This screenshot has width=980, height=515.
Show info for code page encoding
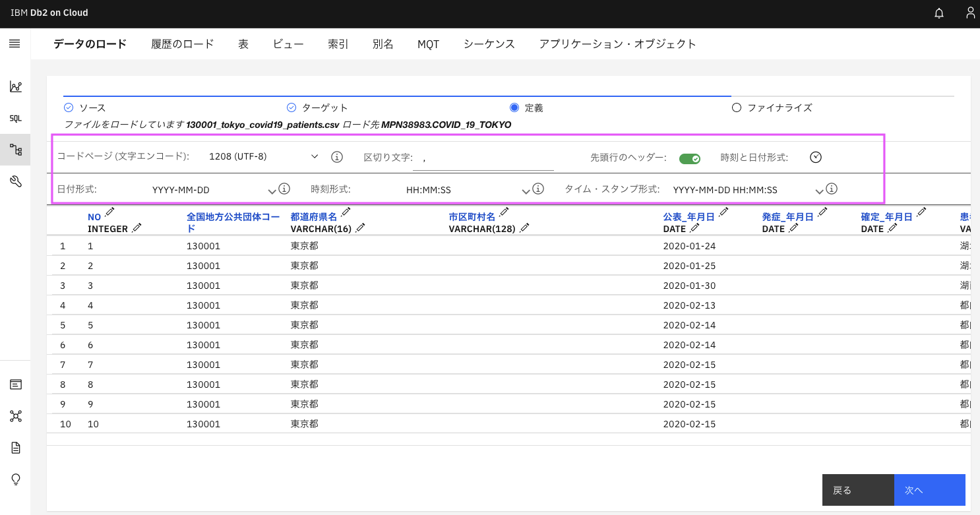337,157
